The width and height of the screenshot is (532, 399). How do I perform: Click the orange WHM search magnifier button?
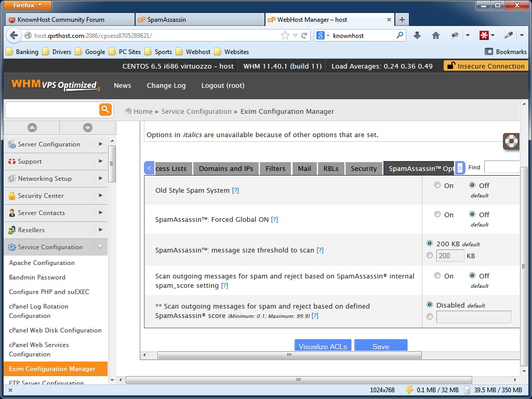coord(105,109)
